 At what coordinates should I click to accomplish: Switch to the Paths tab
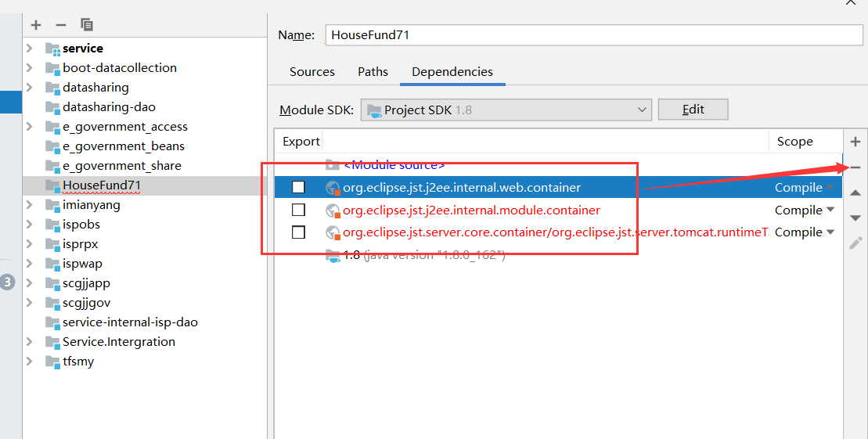pyautogui.click(x=373, y=72)
